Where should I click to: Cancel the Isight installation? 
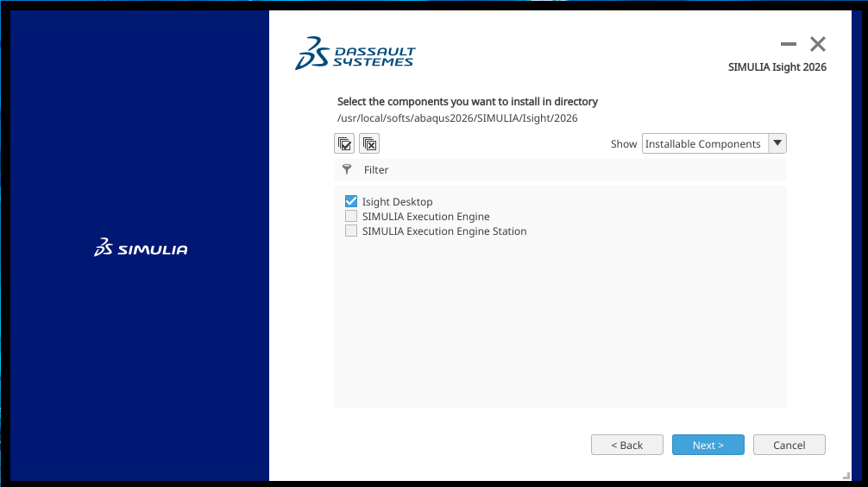point(789,445)
